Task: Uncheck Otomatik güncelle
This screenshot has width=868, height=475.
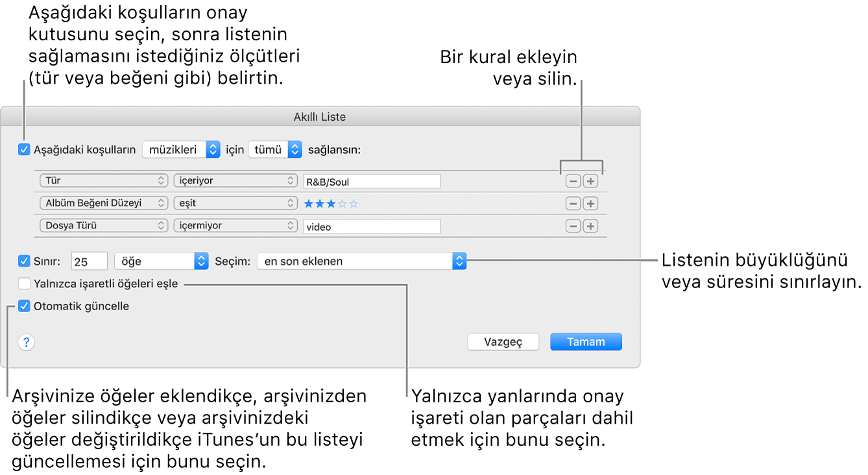Action: [25, 306]
